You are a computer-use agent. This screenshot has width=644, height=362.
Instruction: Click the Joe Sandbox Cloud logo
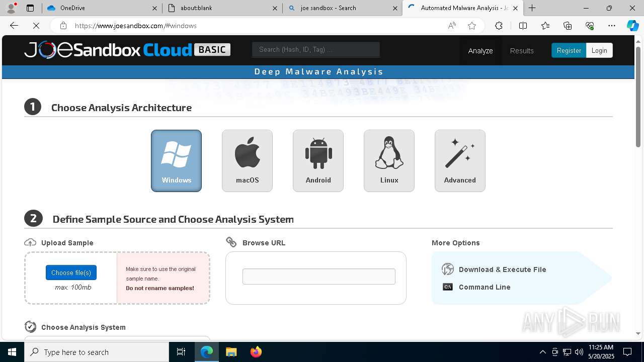[127, 50]
